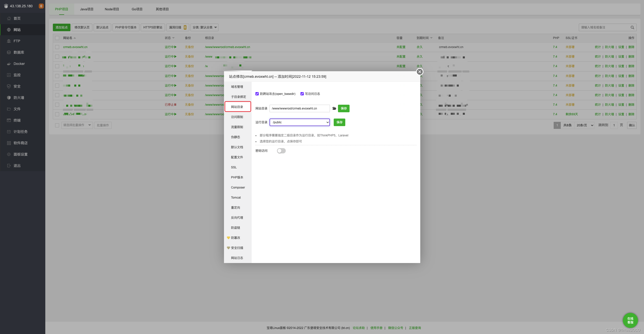Open the 在线客服 chat bubble
Screen dimensions: 644x334
coord(630,320)
